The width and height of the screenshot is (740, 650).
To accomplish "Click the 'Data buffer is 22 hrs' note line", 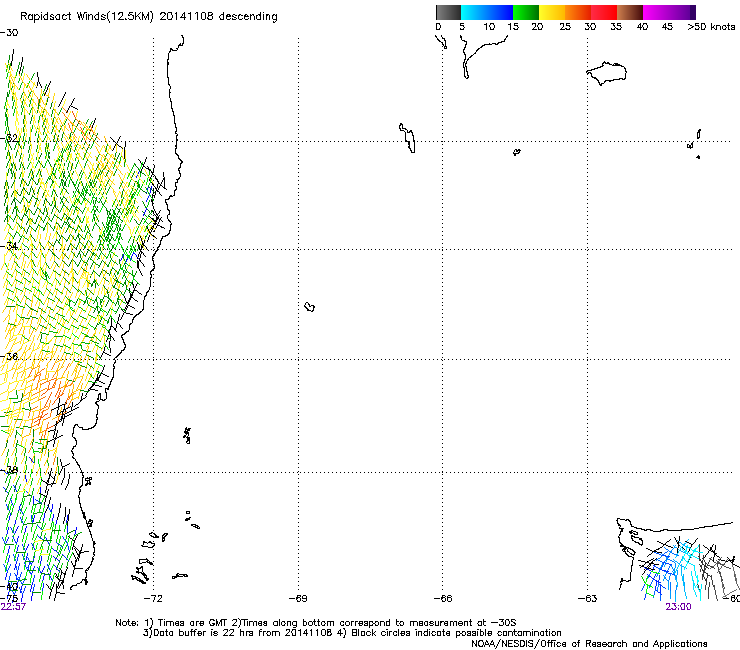I will click(352, 633).
